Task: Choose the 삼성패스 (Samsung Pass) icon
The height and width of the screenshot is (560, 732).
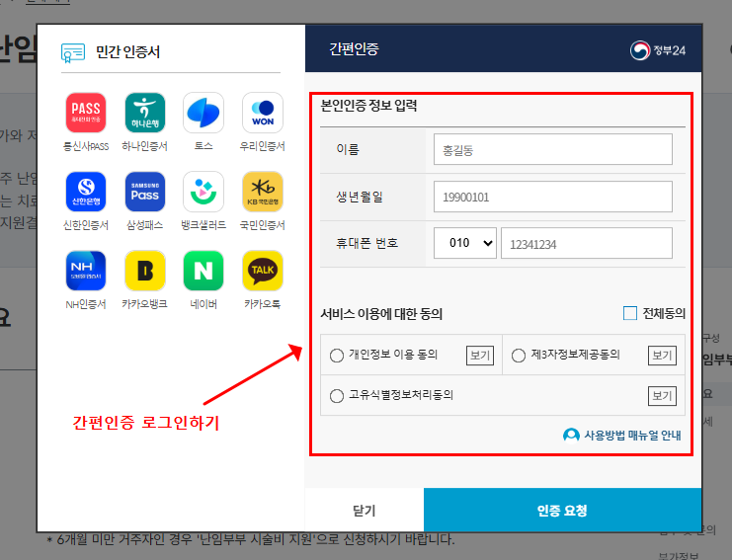Action: [144, 192]
